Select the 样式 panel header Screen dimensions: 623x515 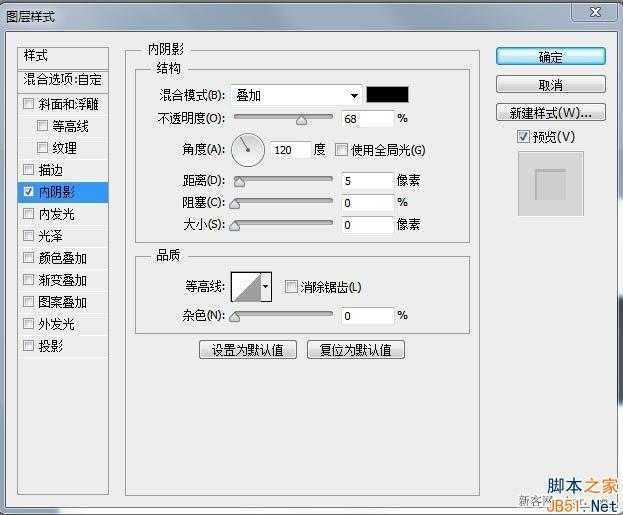[63, 58]
